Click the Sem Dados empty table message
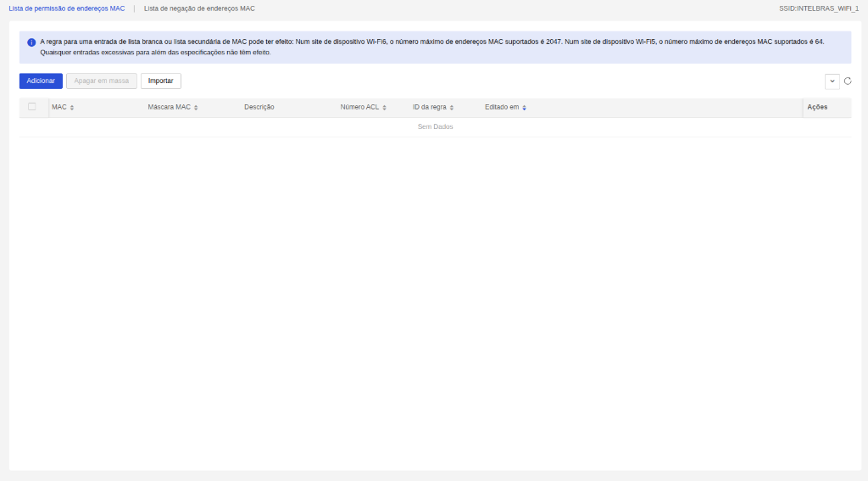The height and width of the screenshot is (481, 868). pyautogui.click(x=435, y=127)
